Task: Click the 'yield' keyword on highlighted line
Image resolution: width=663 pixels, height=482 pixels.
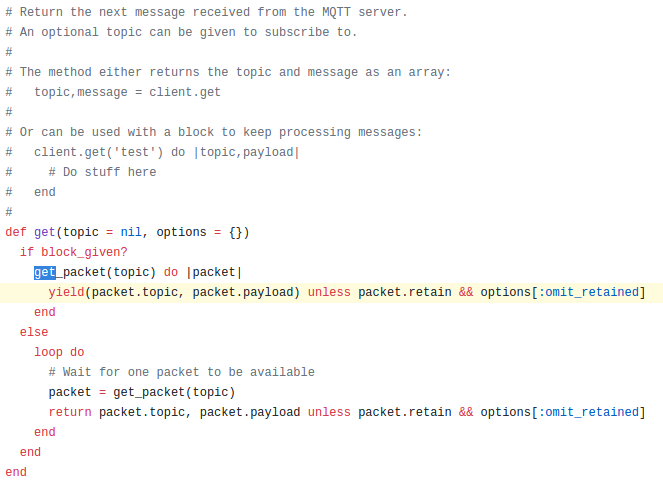Action: pyautogui.click(x=66, y=292)
